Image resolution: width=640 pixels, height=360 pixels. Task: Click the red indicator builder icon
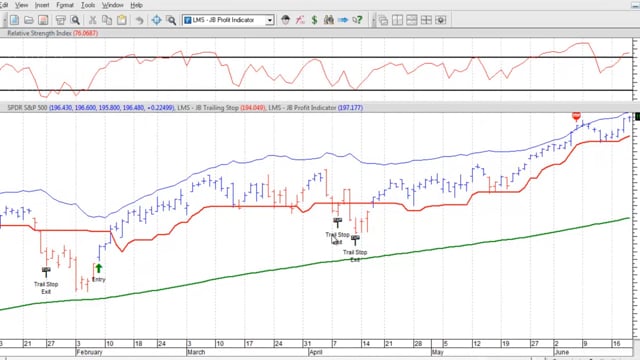click(300, 20)
